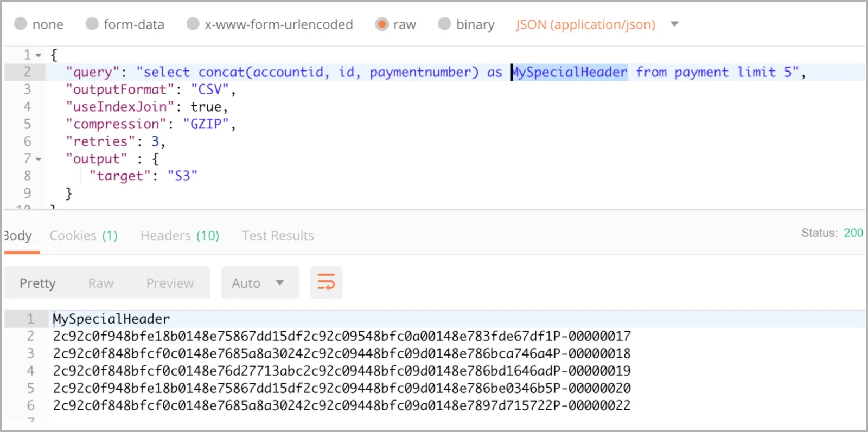Viewport: 868px width, 432px height.
Task: Select the none body type radio
Action: (x=21, y=24)
